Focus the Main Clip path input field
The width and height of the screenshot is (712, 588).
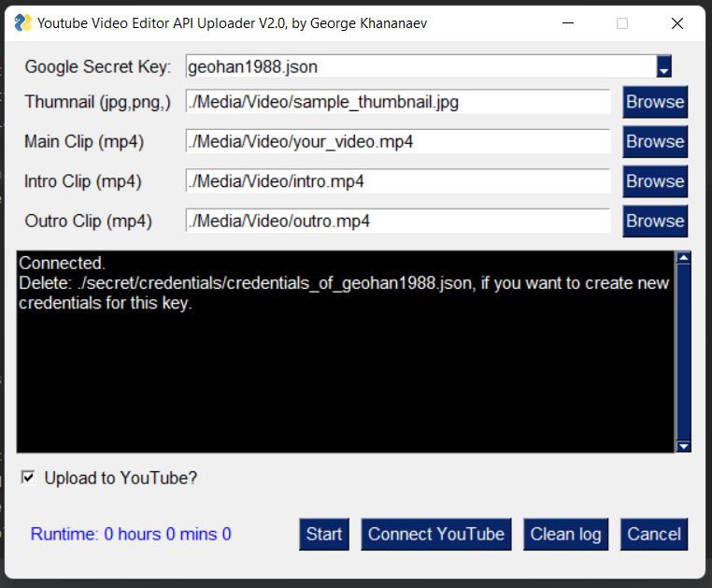click(398, 141)
